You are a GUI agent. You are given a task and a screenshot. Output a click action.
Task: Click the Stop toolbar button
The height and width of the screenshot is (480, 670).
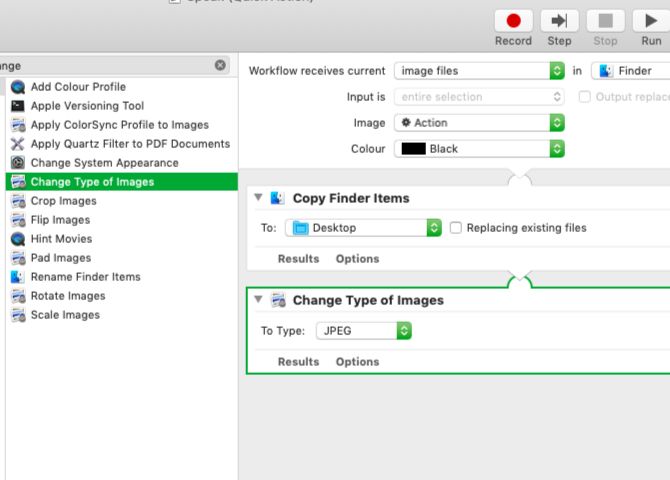(x=605, y=22)
